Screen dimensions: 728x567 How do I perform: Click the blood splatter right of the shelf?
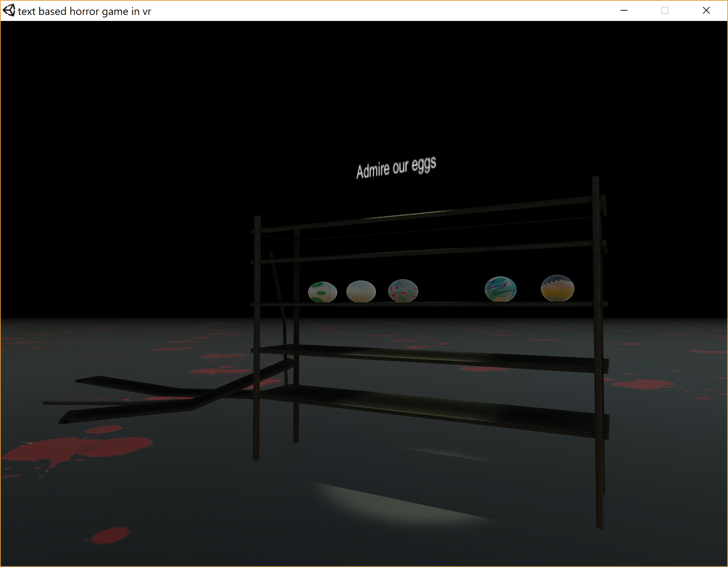click(644, 384)
